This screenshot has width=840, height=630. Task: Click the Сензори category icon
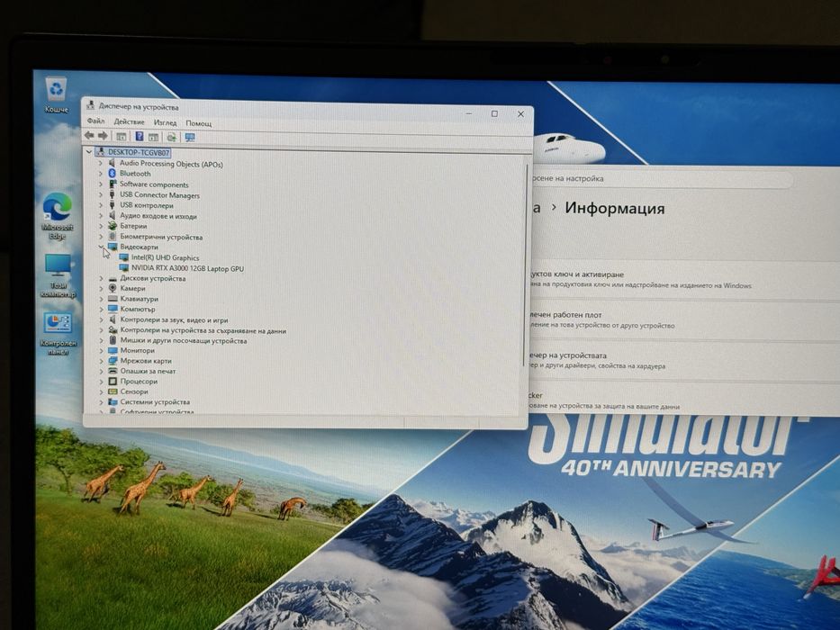pos(113,391)
